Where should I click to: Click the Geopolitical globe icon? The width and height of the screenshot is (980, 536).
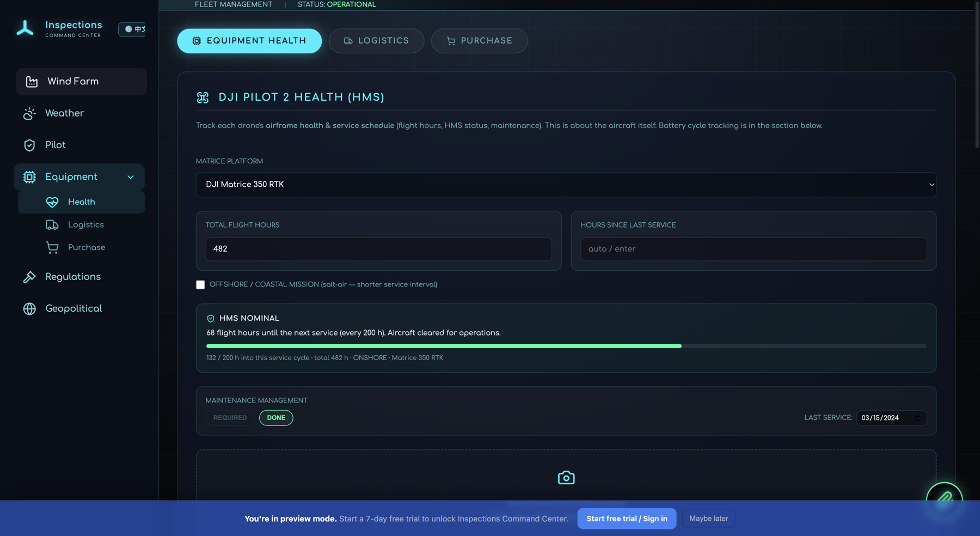point(29,308)
